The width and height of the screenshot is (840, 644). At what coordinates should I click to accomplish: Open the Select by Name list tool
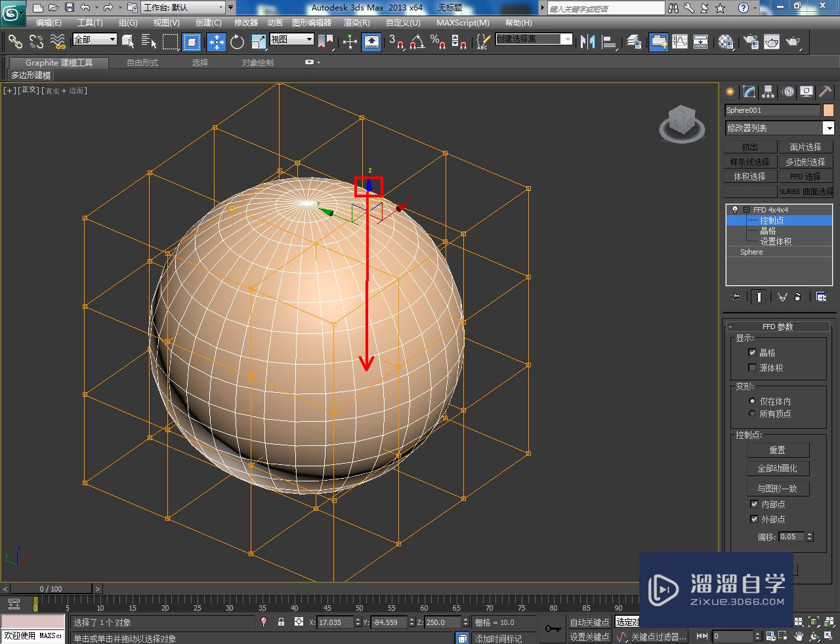click(x=149, y=42)
